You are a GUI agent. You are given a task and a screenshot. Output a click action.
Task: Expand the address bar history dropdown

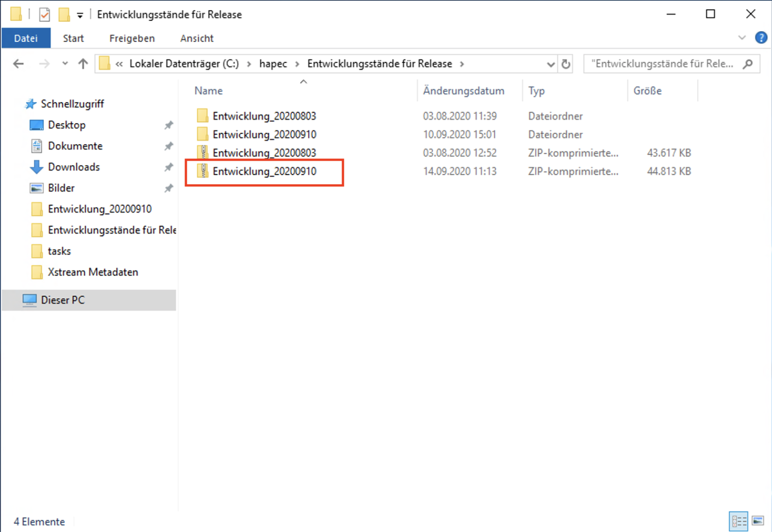(550, 64)
